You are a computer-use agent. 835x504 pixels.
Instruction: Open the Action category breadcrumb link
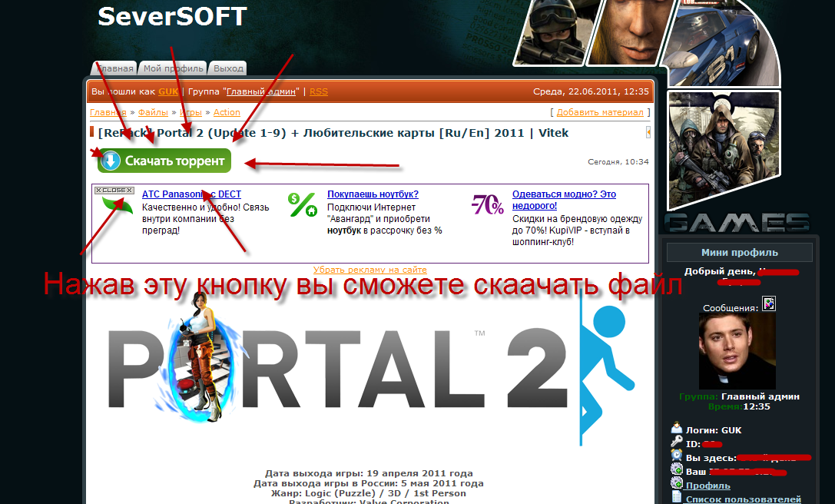coord(227,112)
